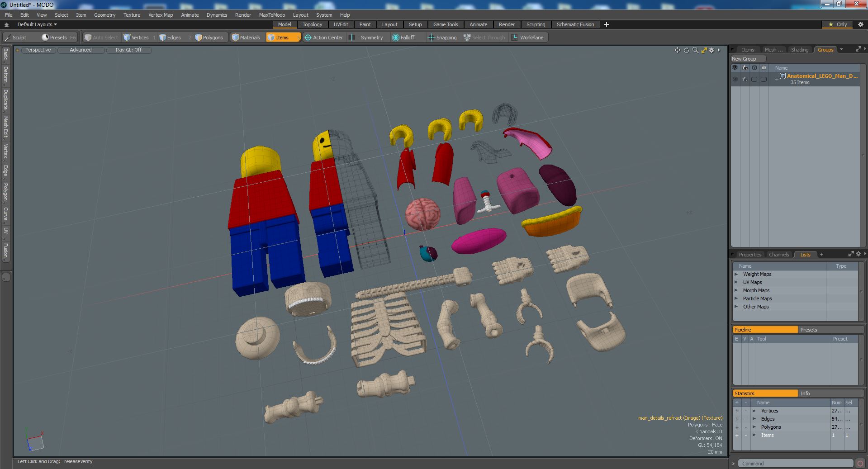
Task: Open the MaxToModo menu
Action: tap(272, 15)
